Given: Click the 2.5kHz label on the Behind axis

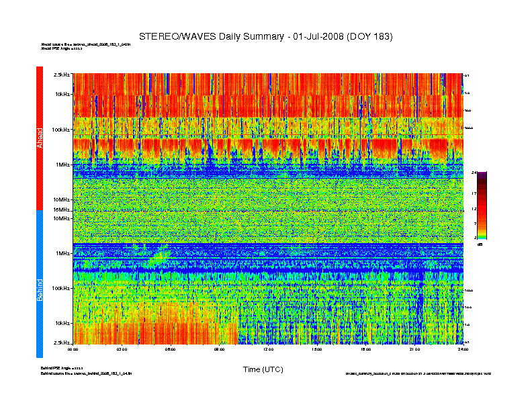Looking at the screenshot, I should click(x=61, y=342).
